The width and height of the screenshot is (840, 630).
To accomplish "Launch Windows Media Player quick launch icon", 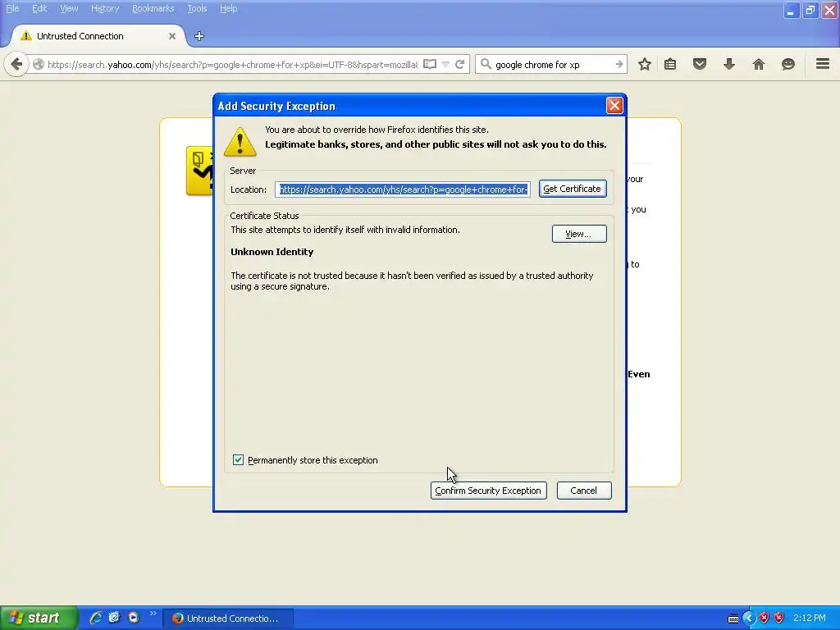I will (133, 618).
